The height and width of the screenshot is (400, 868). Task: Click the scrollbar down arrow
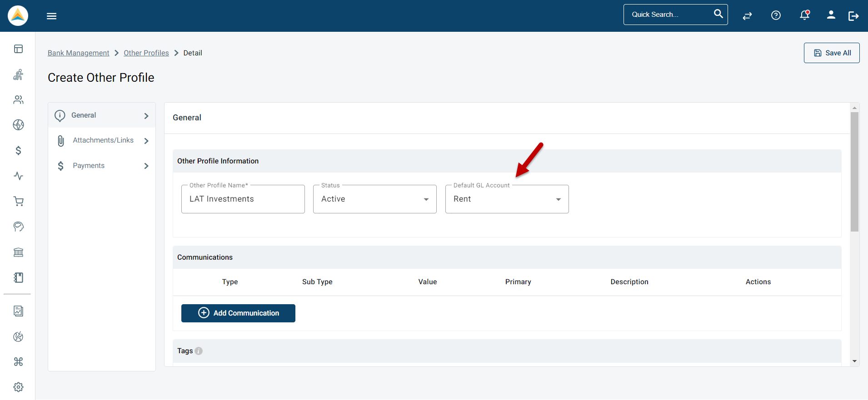click(854, 361)
